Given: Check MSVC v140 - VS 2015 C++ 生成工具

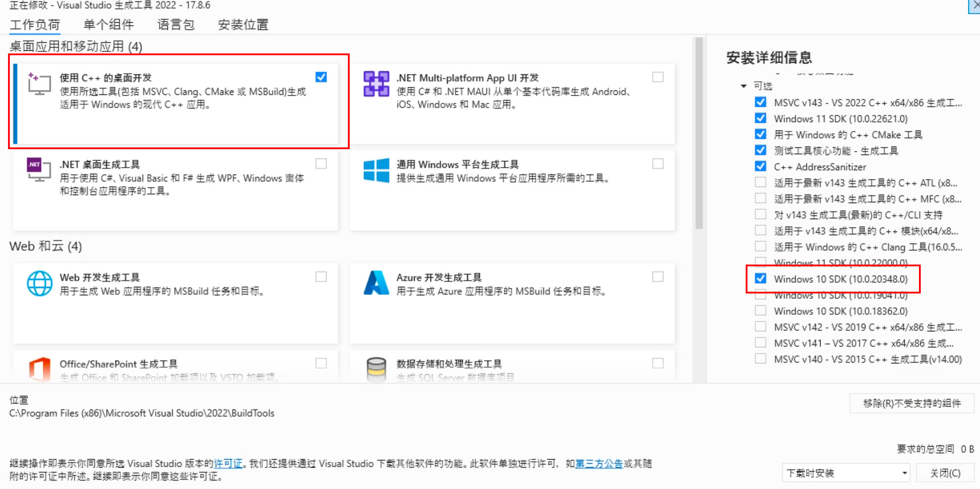Looking at the screenshot, I should point(760,359).
